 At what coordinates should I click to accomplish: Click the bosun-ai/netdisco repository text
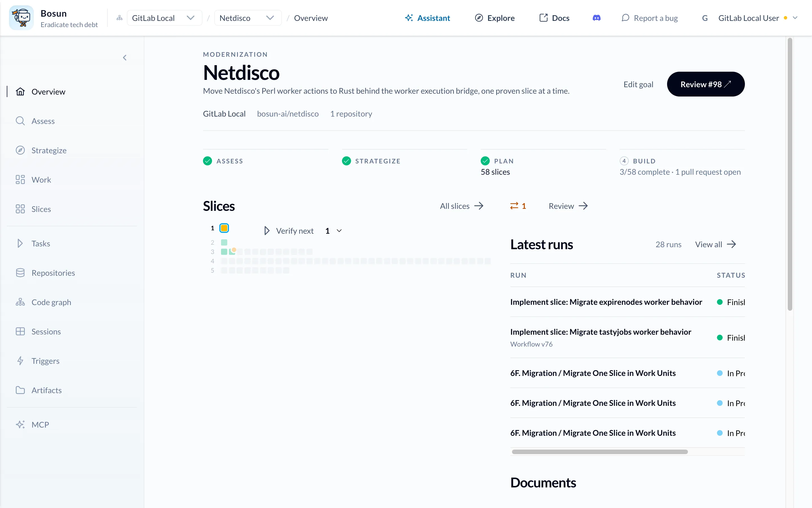[x=288, y=113]
